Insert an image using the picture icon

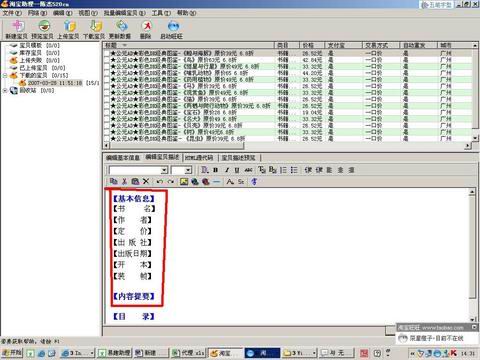click(184, 182)
